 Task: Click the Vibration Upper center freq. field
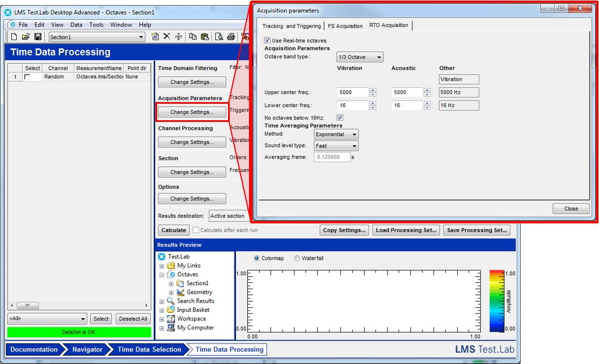tap(352, 92)
